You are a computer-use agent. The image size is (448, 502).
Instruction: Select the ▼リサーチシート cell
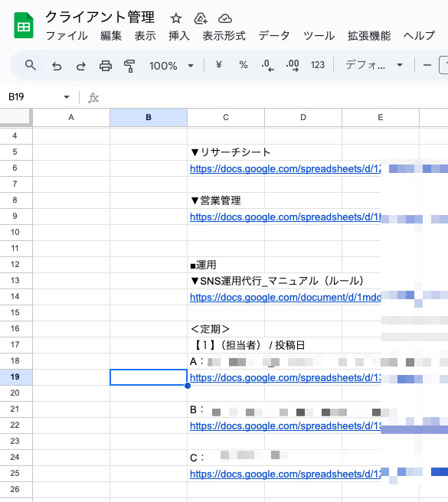pos(226,152)
